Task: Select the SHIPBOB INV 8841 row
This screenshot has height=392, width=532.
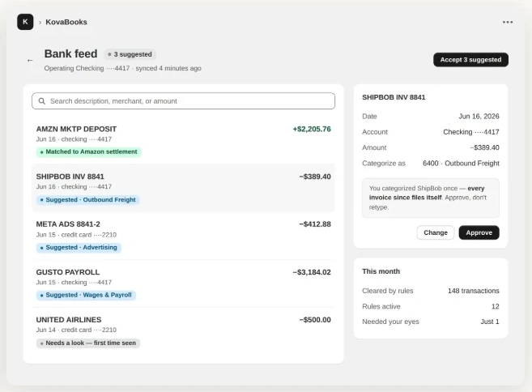Action: tap(183, 188)
